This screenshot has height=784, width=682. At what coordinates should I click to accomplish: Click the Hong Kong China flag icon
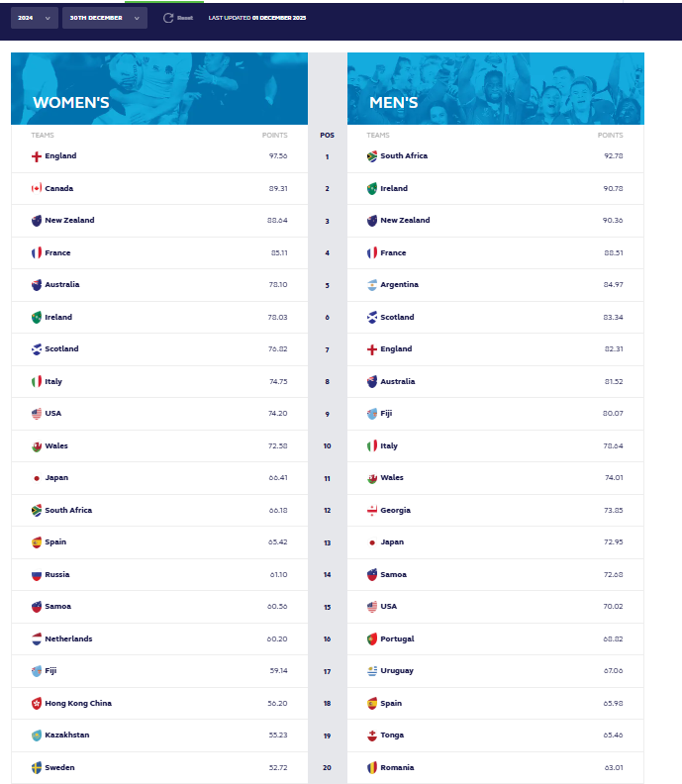[37, 704]
